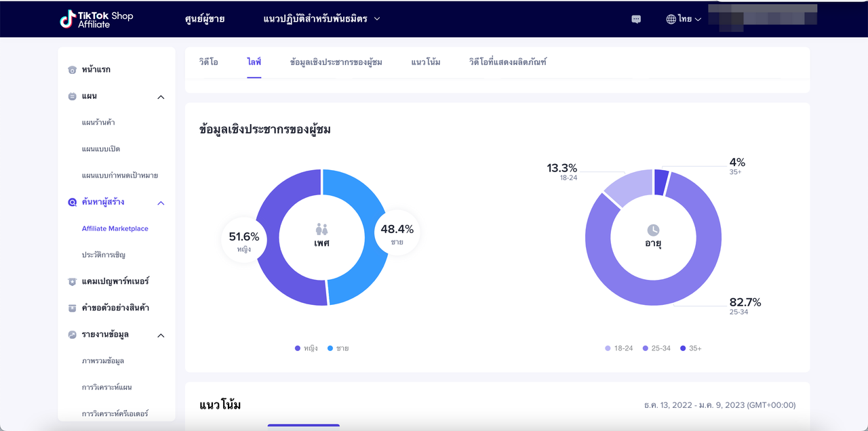The height and width of the screenshot is (431, 868).
Task: Expand the แนวปฏิบัติสำหรับพันธมิตร dropdown
Action: pos(321,19)
